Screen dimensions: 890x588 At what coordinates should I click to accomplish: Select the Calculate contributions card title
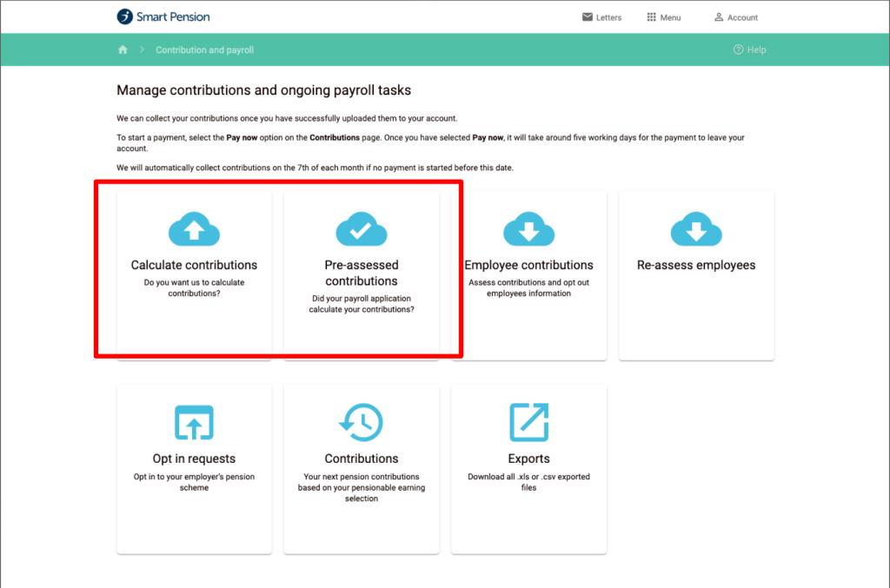click(x=194, y=265)
